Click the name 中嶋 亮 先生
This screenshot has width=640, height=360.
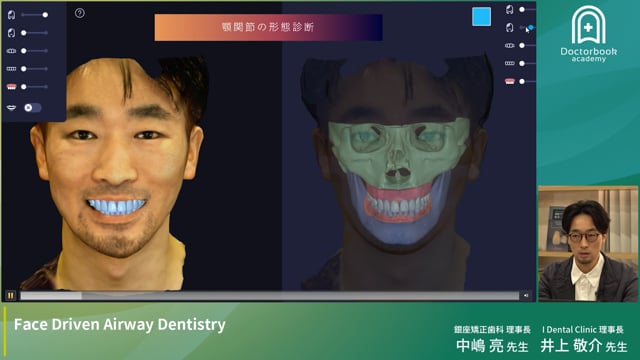click(492, 346)
